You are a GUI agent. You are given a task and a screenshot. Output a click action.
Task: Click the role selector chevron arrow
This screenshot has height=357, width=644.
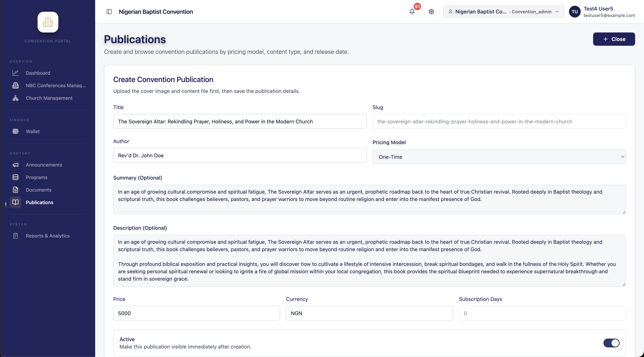tap(557, 12)
